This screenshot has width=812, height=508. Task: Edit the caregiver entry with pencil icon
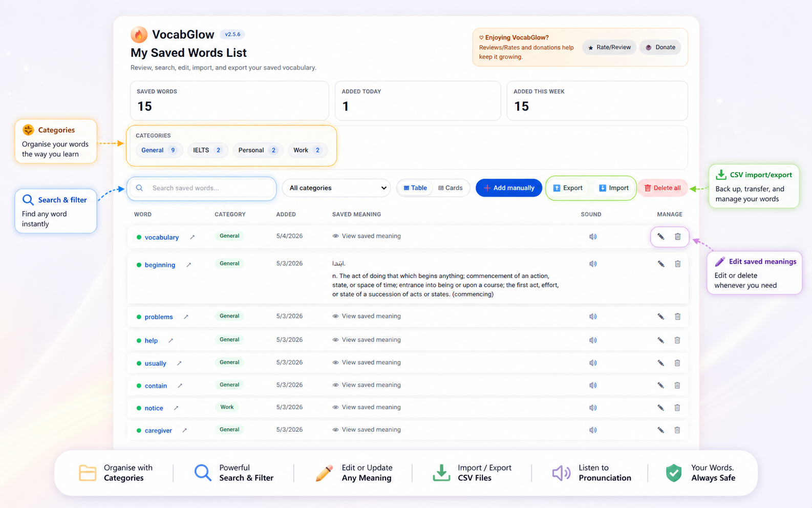(x=661, y=430)
